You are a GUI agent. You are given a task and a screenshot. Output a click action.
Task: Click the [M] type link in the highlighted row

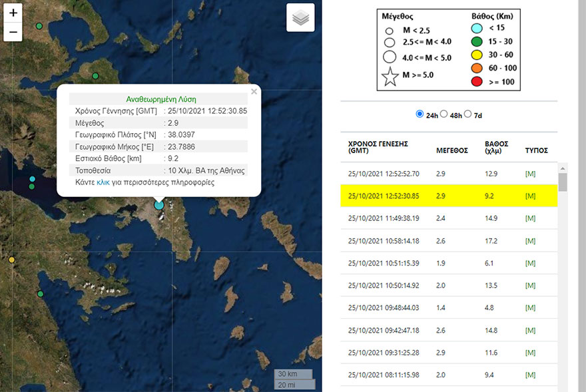point(530,196)
